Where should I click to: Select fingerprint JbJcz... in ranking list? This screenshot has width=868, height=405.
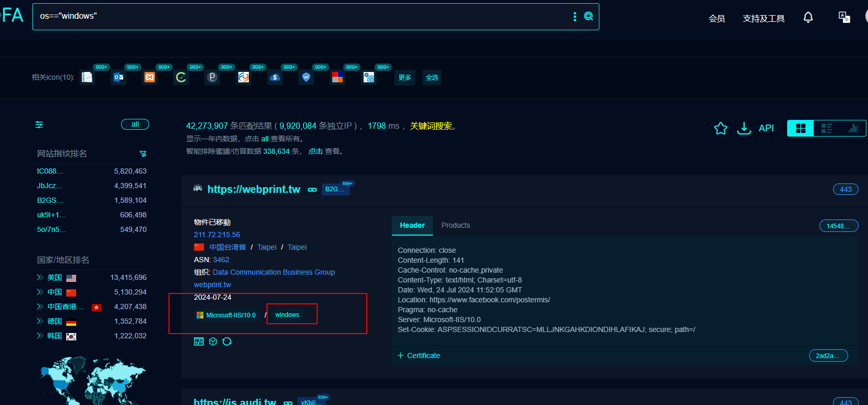(50, 186)
